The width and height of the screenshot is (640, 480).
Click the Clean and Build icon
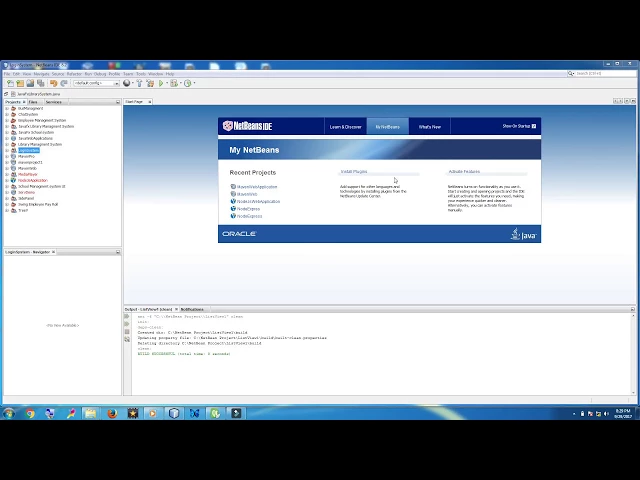coord(150,83)
